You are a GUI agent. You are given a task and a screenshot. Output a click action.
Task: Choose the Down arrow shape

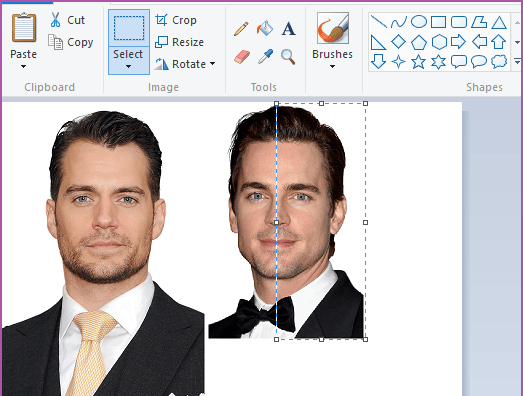click(379, 62)
